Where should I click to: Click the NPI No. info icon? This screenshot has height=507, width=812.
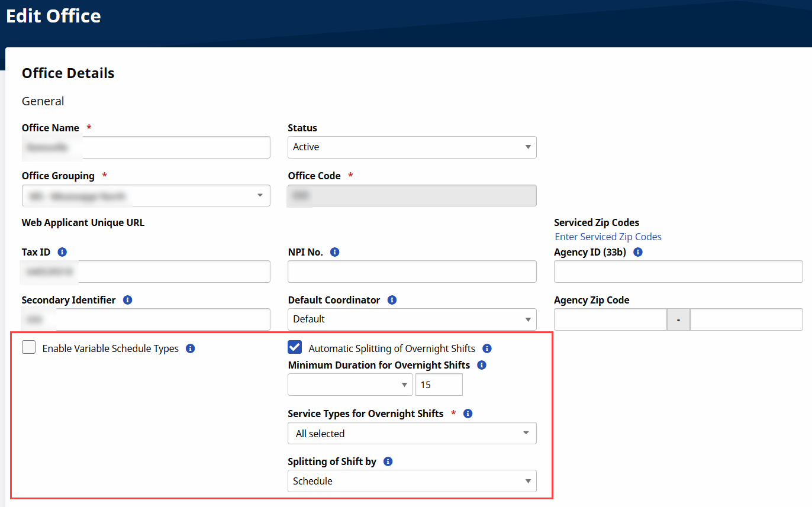334,252
